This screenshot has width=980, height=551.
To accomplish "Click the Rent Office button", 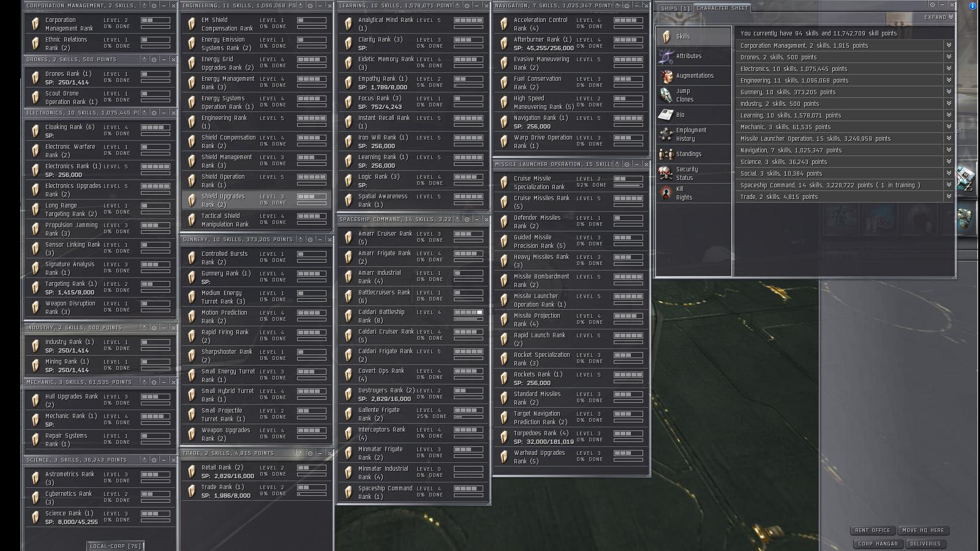I will [x=872, y=530].
